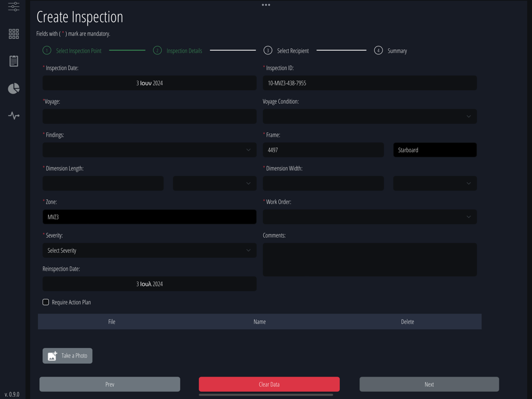Click the Name column header
532x399 pixels.
[259, 322]
